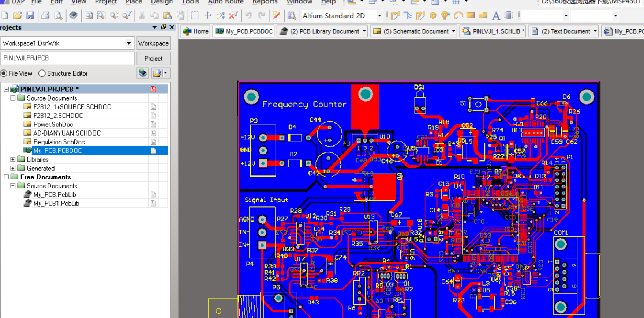Open the Text Document tab dropdown
The height and width of the screenshot is (318, 644).
(595, 31)
